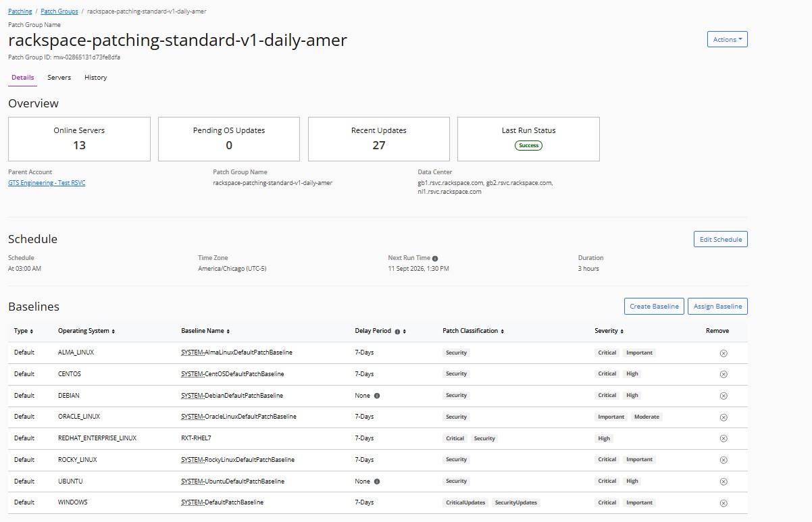This screenshot has width=812, height=522.
Task: Switch to the Servers tab
Action: click(x=59, y=78)
